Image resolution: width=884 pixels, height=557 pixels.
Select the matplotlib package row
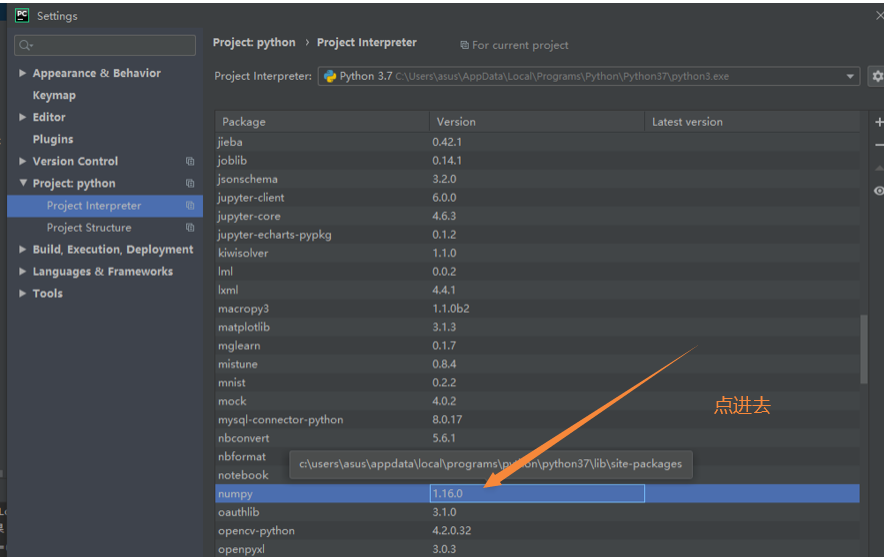[x=537, y=327]
